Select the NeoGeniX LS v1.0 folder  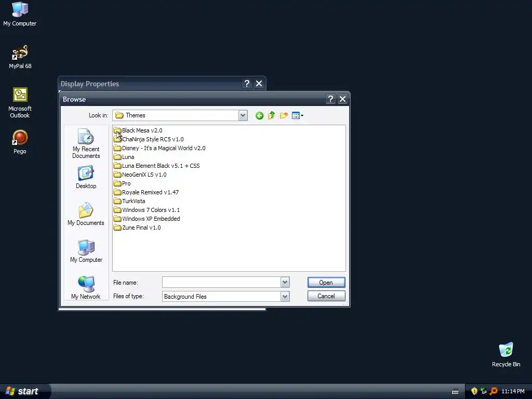pos(140,175)
